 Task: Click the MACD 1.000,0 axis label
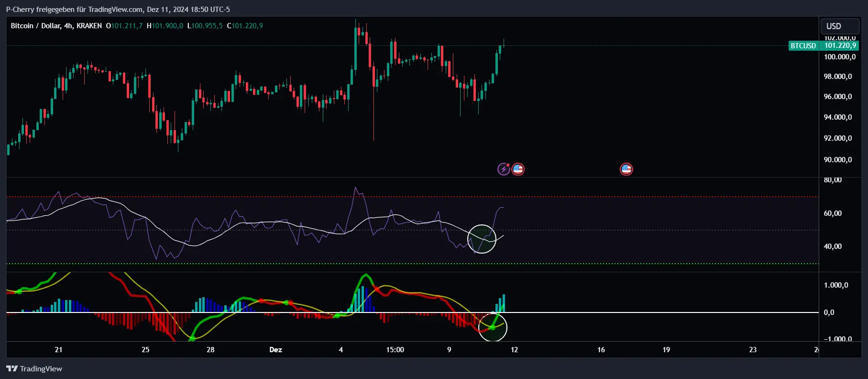click(836, 285)
